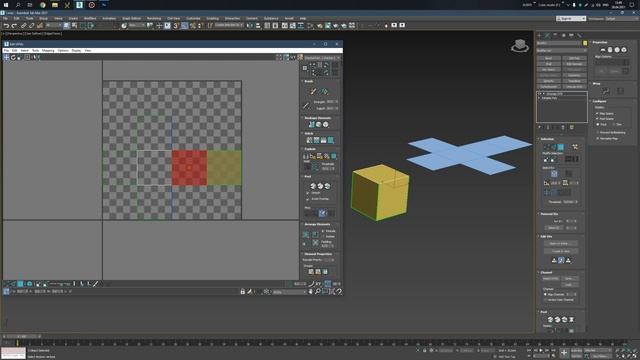Open the Display menu in Edit UVWs
The height and width of the screenshot is (360, 640).
click(x=76, y=51)
